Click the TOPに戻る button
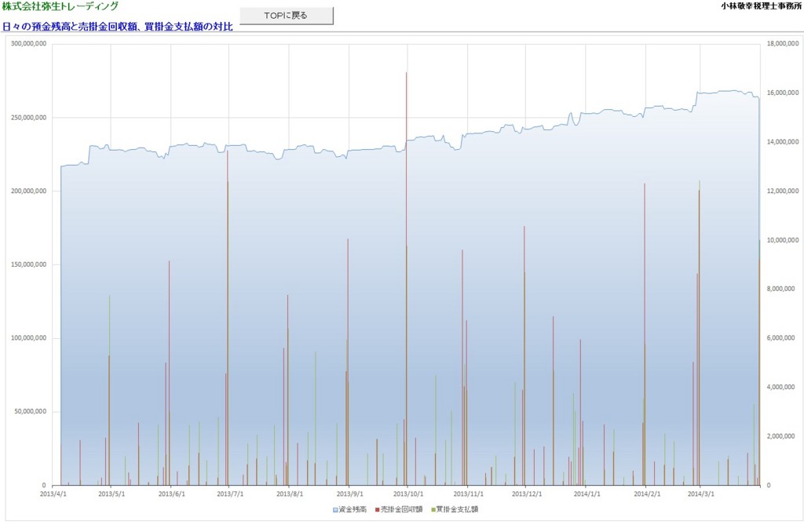804x532 pixels. (x=286, y=16)
